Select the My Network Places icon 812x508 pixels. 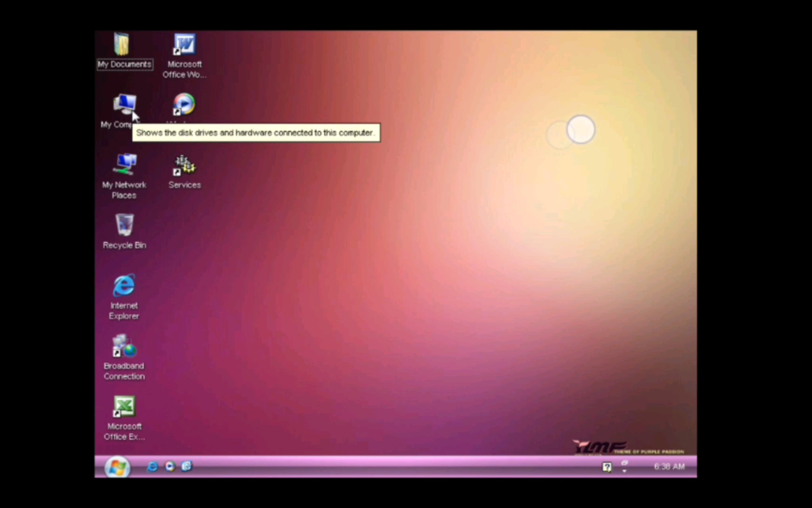click(x=125, y=165)
